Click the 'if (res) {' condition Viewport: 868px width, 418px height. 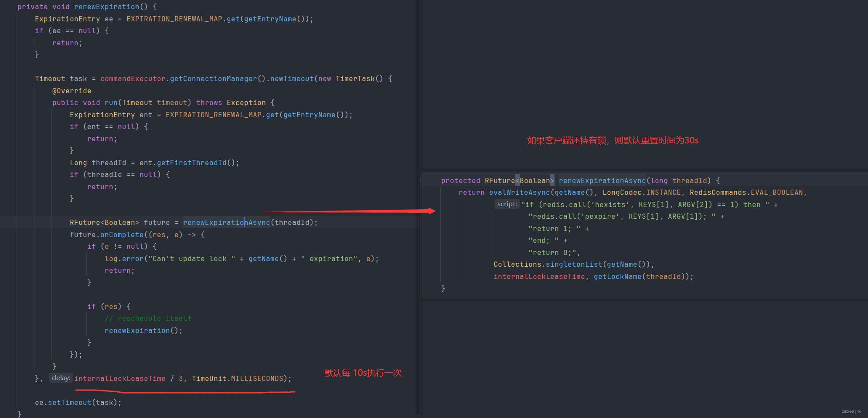[109, 307]
